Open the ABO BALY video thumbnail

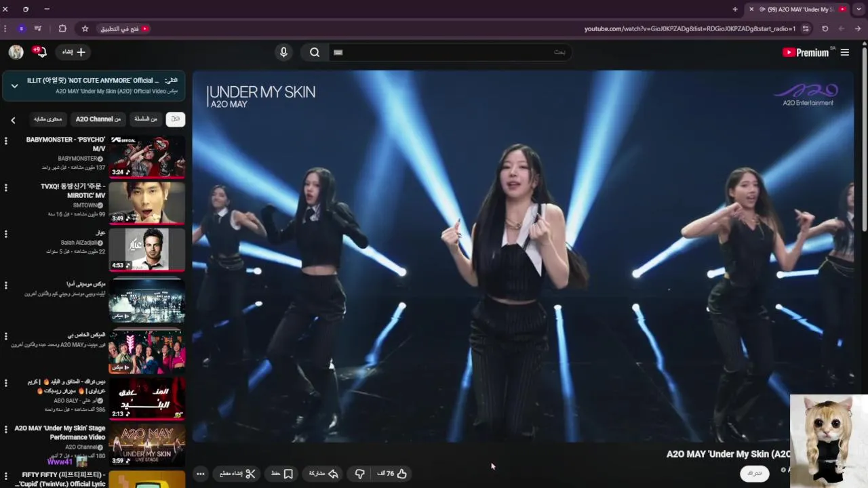(147, 398)
